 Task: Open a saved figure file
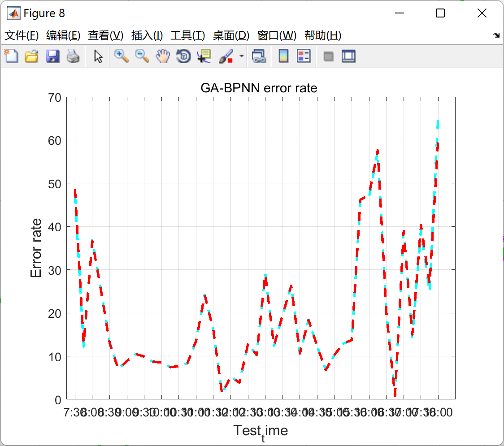coord(32,56)
